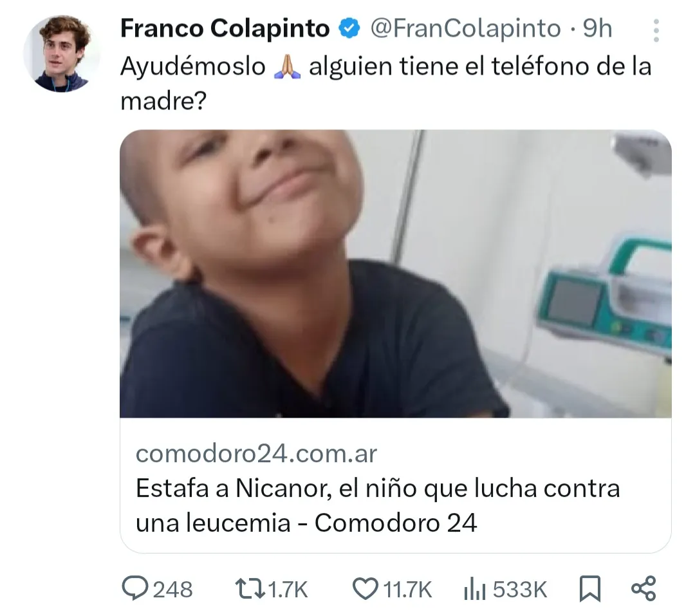Screen dimensions: 695x616
Task: Click the 248 replies count
Action: (173, 590)
